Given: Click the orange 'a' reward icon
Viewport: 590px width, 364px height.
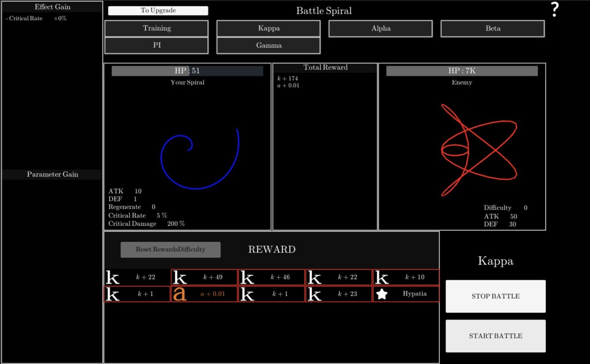Looking at the screenshot, I should point(180,294).
